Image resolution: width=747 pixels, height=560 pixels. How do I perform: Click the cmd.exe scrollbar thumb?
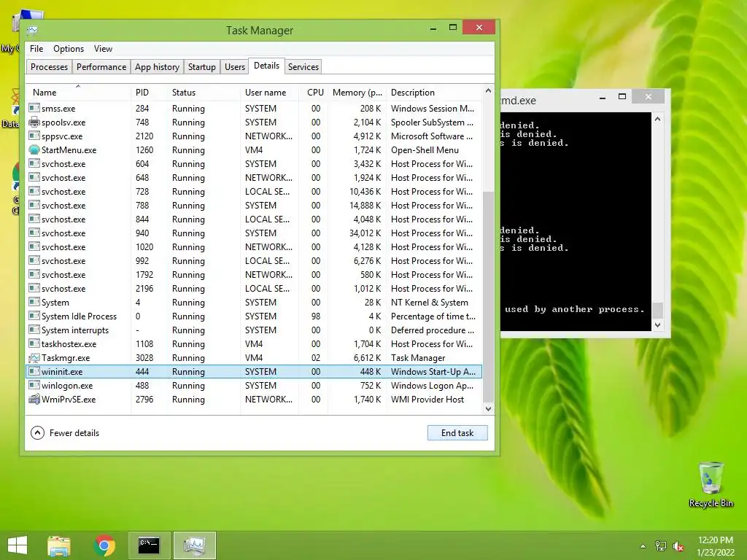click(x=657, y=310)
